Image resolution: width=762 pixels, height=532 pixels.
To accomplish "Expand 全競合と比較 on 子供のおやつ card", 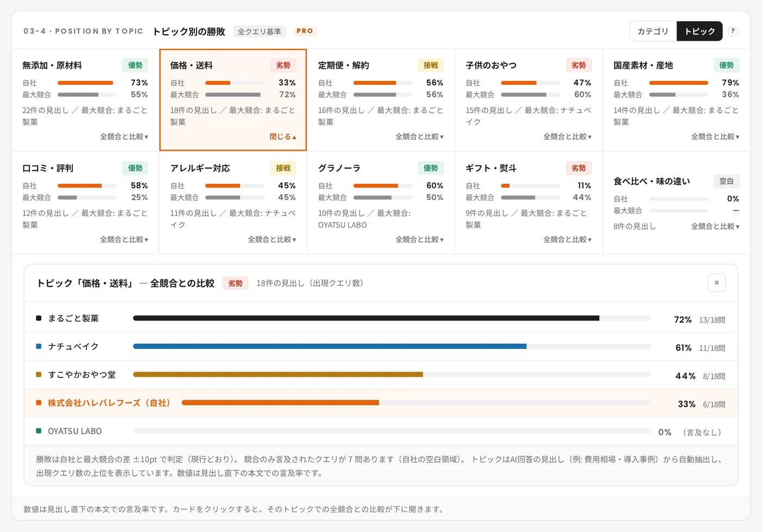I will pos(568,137).
